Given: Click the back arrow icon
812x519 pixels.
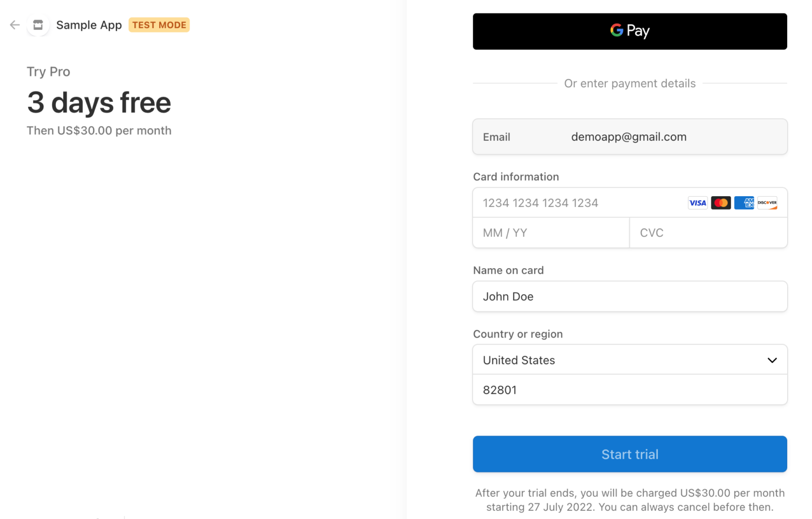Looking at the screenshot, I should coord(15,25).
